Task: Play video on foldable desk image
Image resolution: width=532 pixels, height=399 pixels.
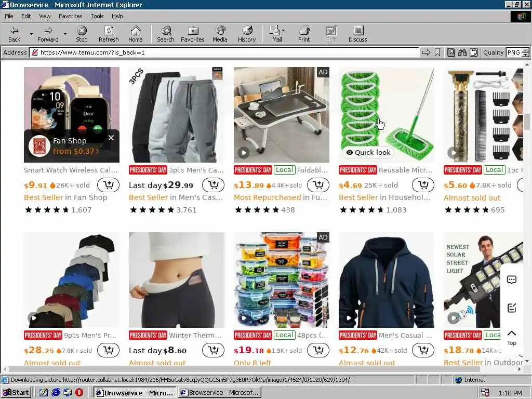Action: [243, 153]
